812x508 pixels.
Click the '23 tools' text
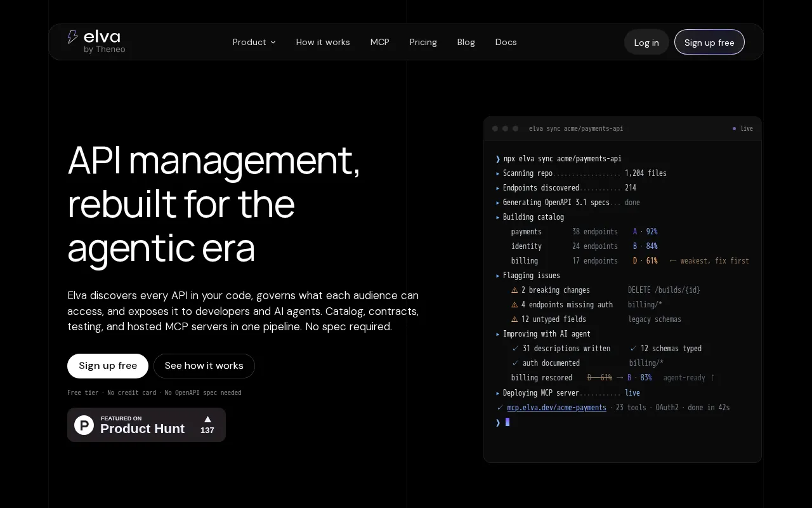click(631, 408)
